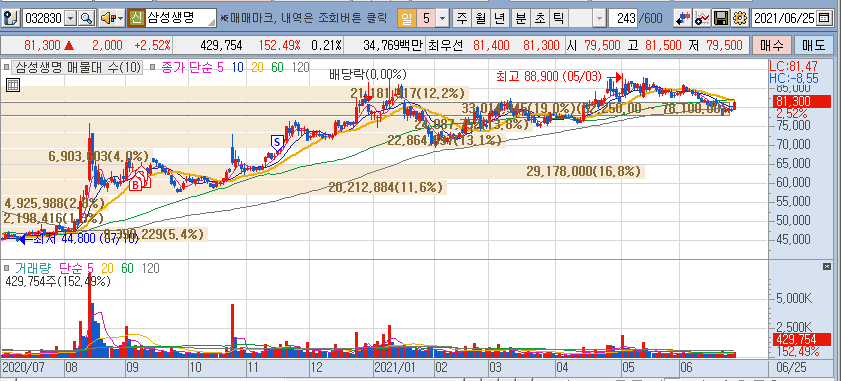Open the chart indicator line icon
Viewport: 841px width, 381px height.
point(701,19)
